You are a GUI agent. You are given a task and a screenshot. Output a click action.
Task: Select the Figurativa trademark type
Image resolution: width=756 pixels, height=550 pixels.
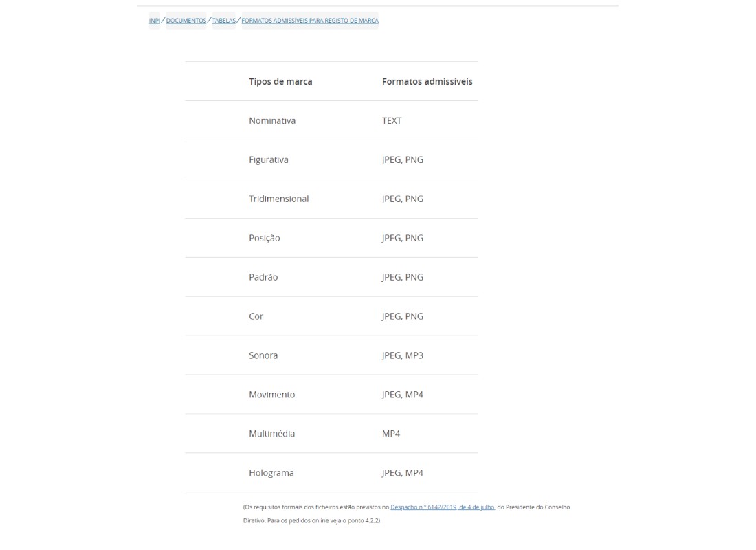269,159
